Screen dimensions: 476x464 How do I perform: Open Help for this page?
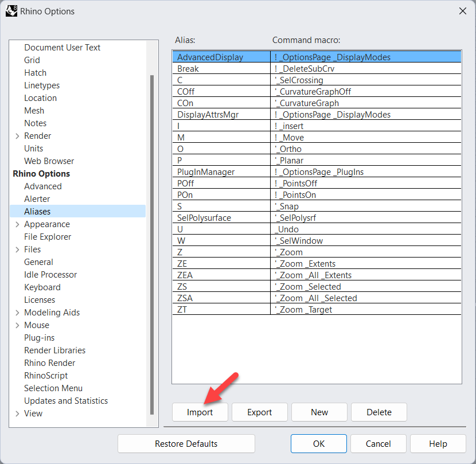[x=438, y=444]
